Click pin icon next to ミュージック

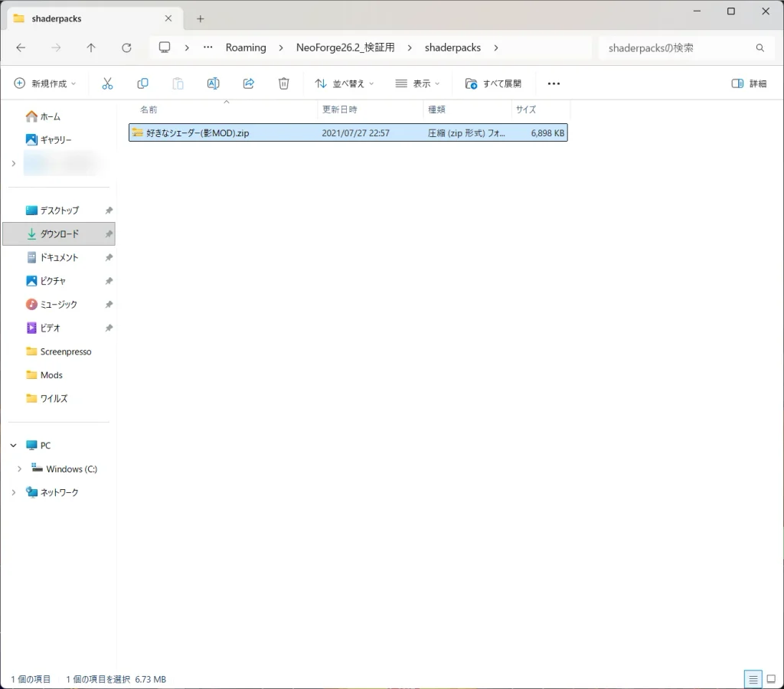(x=109, y=305)
